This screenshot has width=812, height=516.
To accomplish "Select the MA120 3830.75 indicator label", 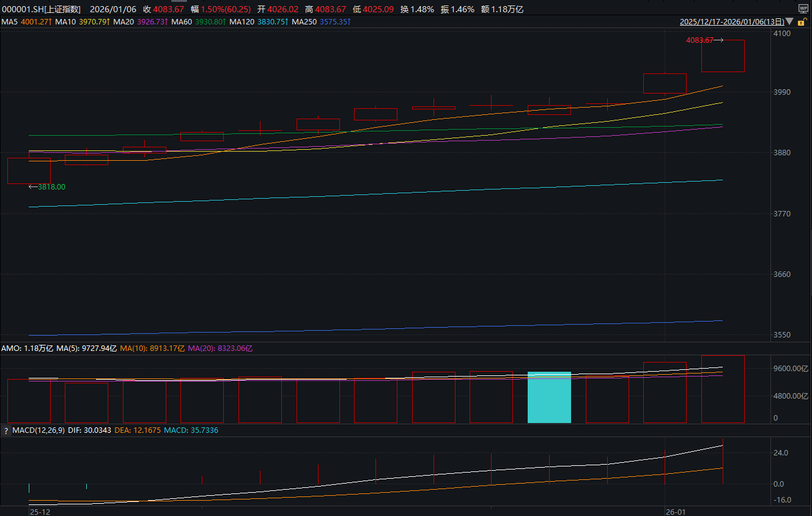I will pyautogui.click(x=260, y=22).
